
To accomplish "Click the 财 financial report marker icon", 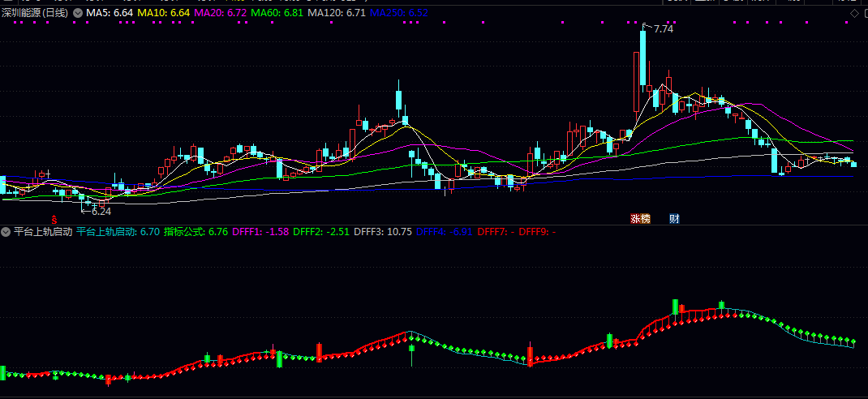I will coord(674,219).
